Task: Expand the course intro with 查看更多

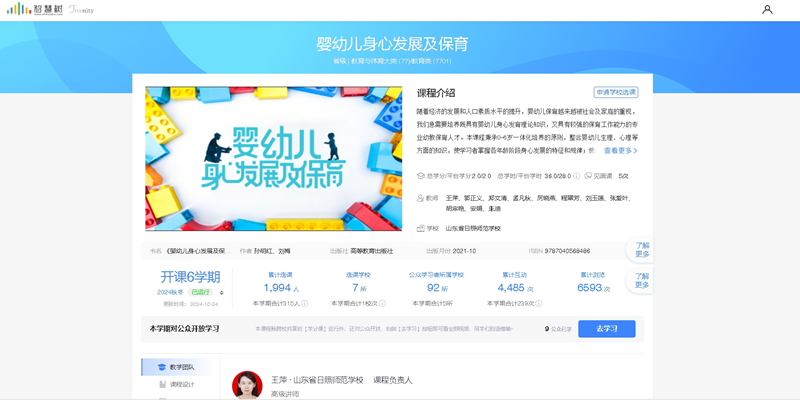Action: click(620, 151)
